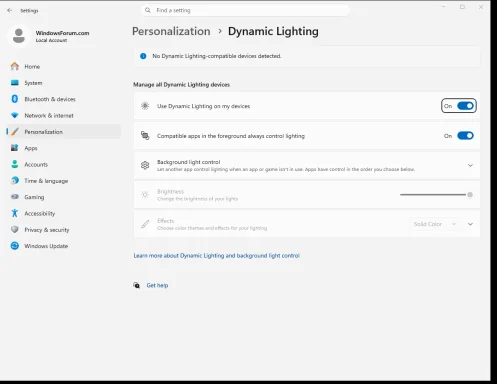Click the Home house icon

click(15, 66)
